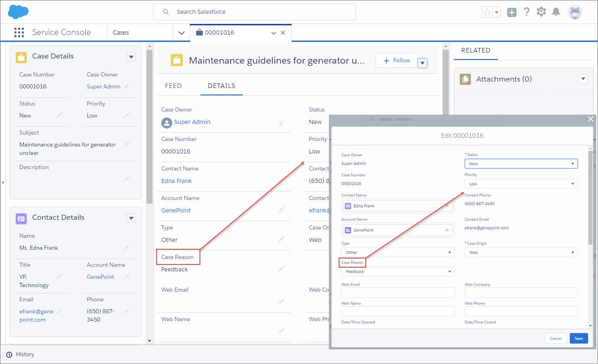Expand the collapsed left sidebar arrow
The image size is (598, 364).
3,182
